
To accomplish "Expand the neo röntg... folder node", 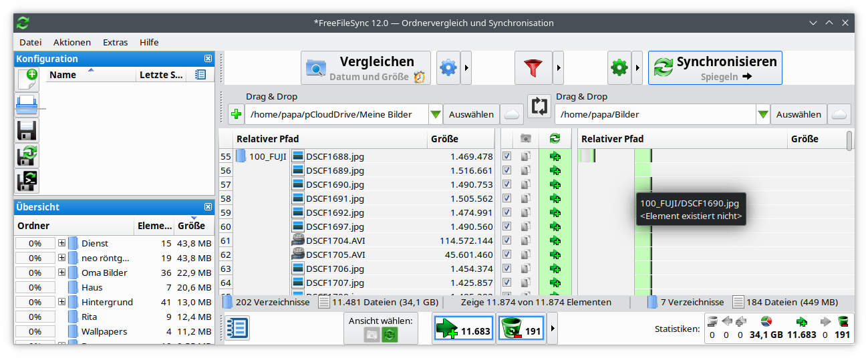I will 61,258.
